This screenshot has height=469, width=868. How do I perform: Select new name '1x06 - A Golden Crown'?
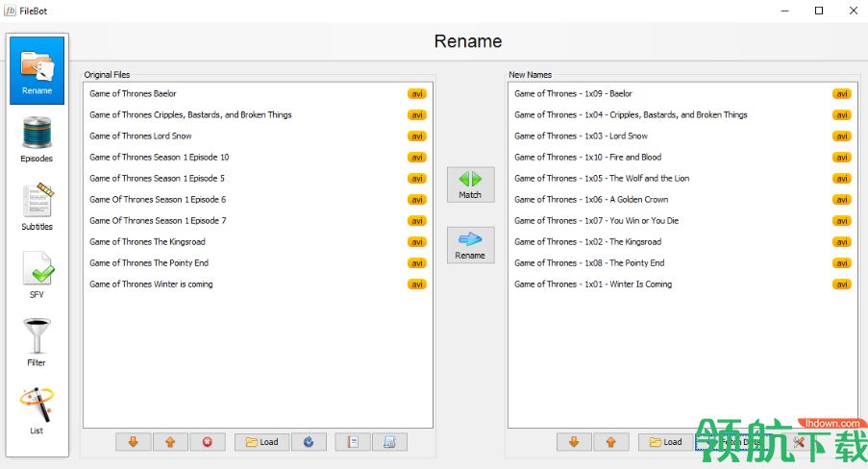coord(682,199)
